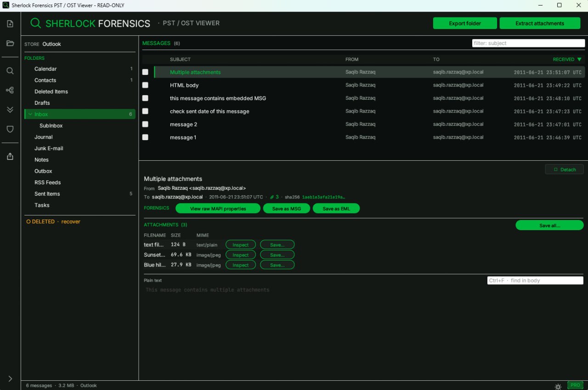588x390 pixels.
Task: Click View raw MAPI properties button
Action: click(x=218, y=209)
